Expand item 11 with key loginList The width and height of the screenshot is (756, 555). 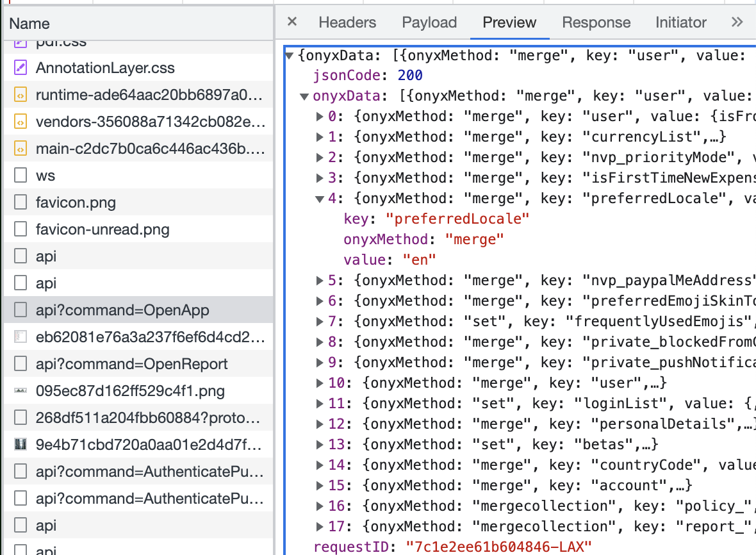319,403
